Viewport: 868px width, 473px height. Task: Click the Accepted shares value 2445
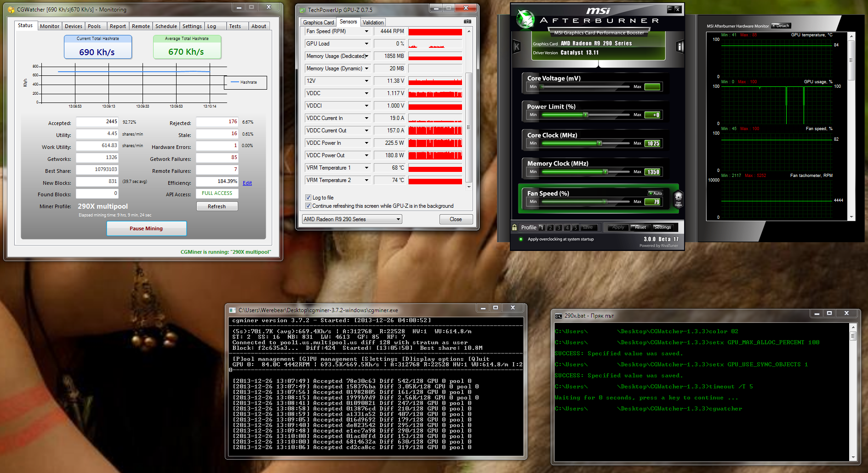point(97,122)
